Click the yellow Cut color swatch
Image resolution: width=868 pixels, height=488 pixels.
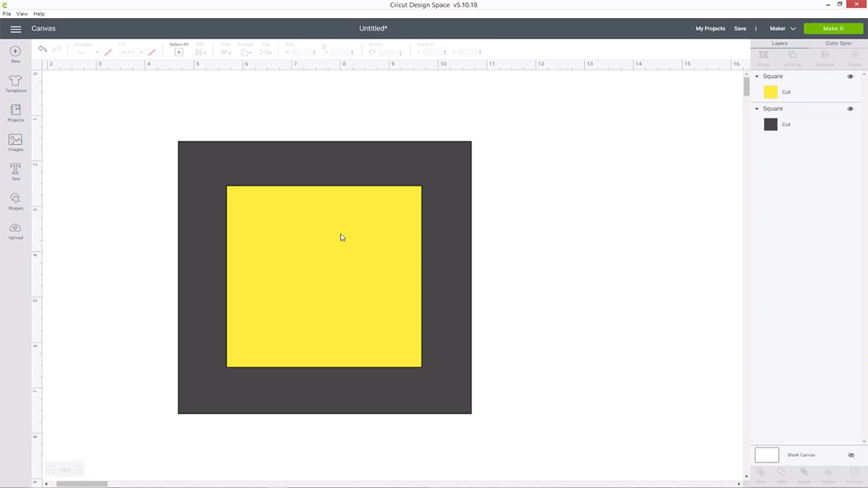pos(770,92)
